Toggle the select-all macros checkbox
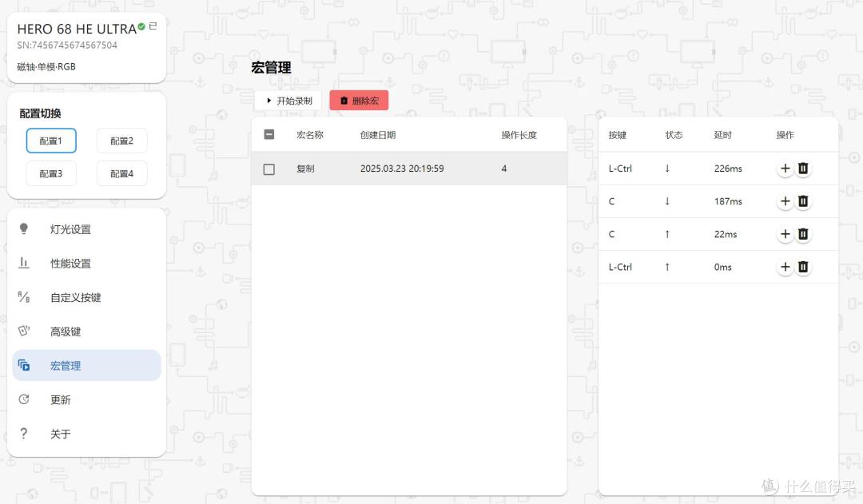Image resolution: width=863 pixels, height=504 pixels. (269, 134)
